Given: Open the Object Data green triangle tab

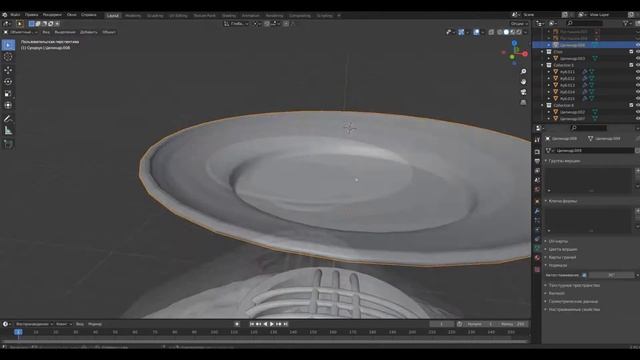Looking at the screenshot, I should click(x=537, y=248).
